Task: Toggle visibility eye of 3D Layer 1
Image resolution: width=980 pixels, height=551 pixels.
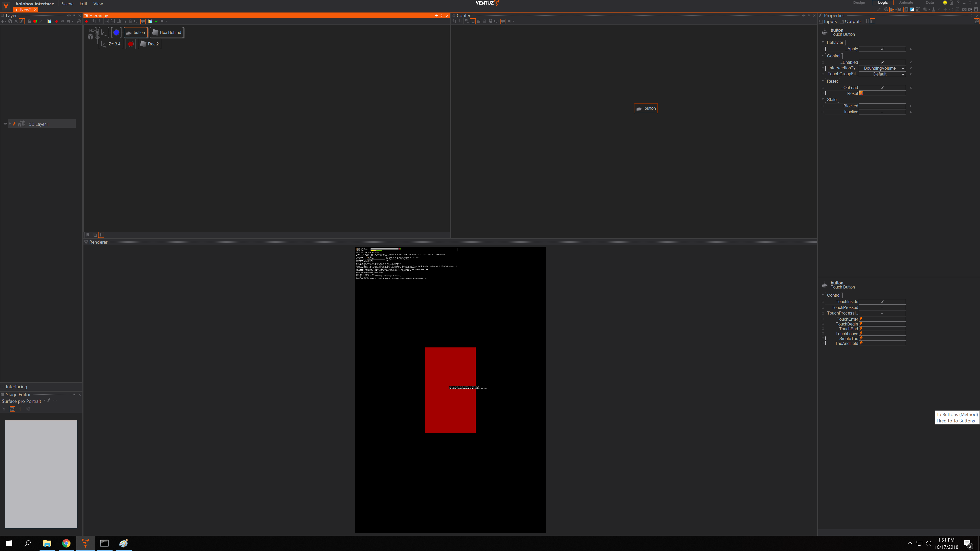Action: click(x=5, y=123)
